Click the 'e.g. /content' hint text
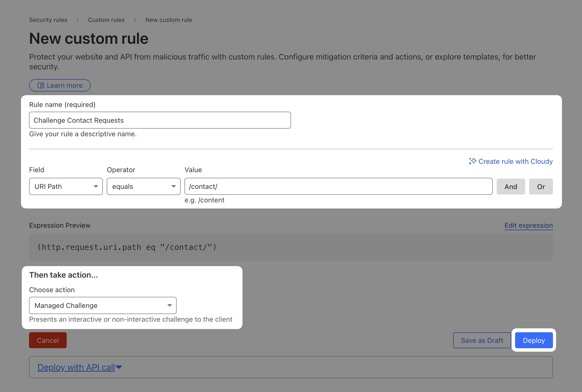This screenshot has width=582, height=392. point(204,200)
